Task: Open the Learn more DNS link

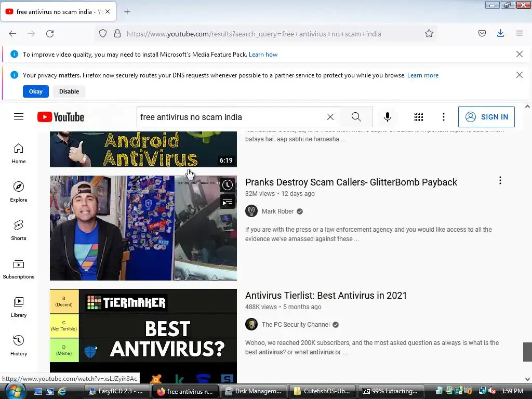Action: coord(423,75)
